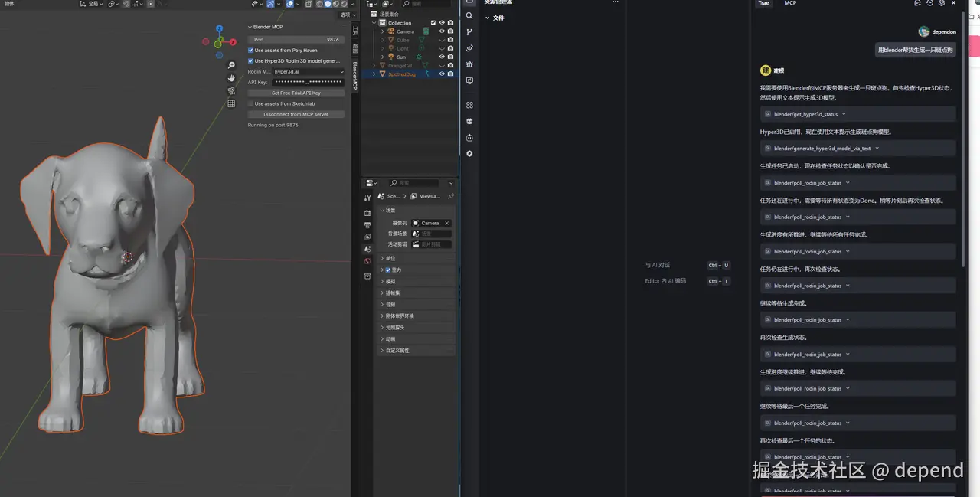
Task: Click the Port 9876 value field
Action: 296,40
